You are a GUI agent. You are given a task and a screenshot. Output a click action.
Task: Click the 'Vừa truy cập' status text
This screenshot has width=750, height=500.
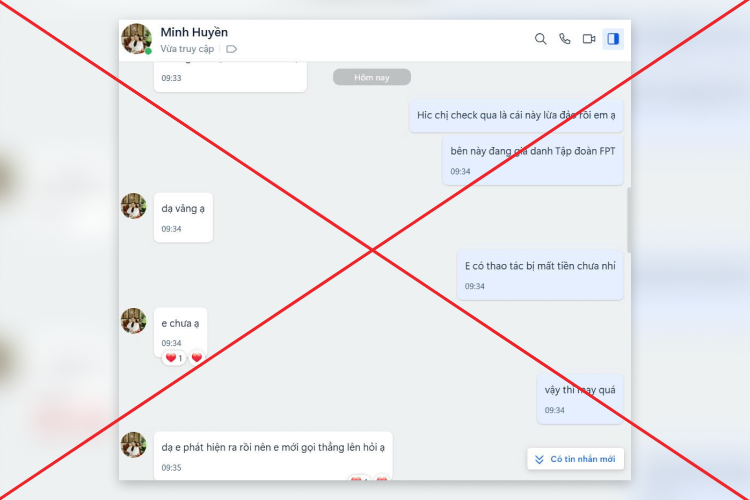coord(187,49)
